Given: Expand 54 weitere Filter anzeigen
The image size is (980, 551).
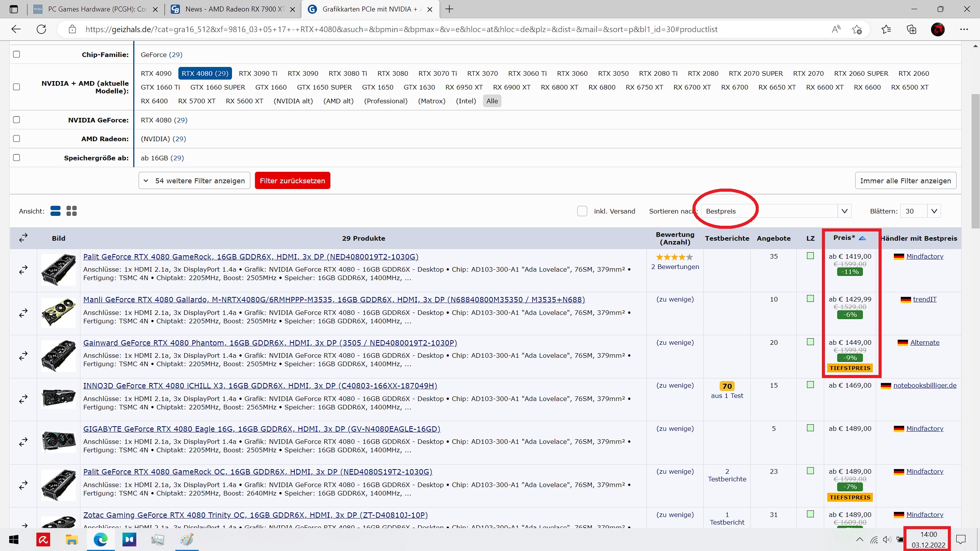Looking at the screenshot, I should 194,181.
